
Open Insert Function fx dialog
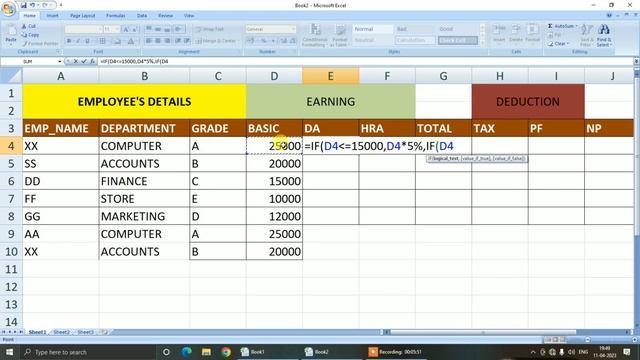[x=93, y=62]
